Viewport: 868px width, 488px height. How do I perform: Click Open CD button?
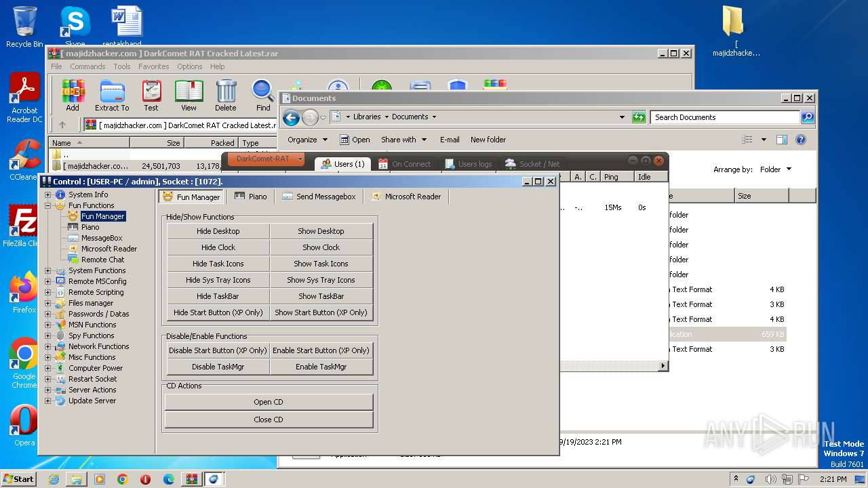coord(269,402)
